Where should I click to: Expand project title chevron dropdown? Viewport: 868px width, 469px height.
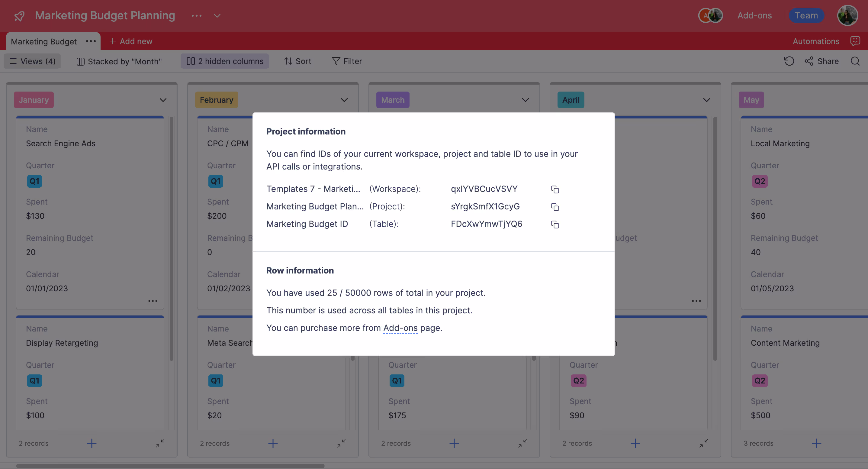coord(217,15)
